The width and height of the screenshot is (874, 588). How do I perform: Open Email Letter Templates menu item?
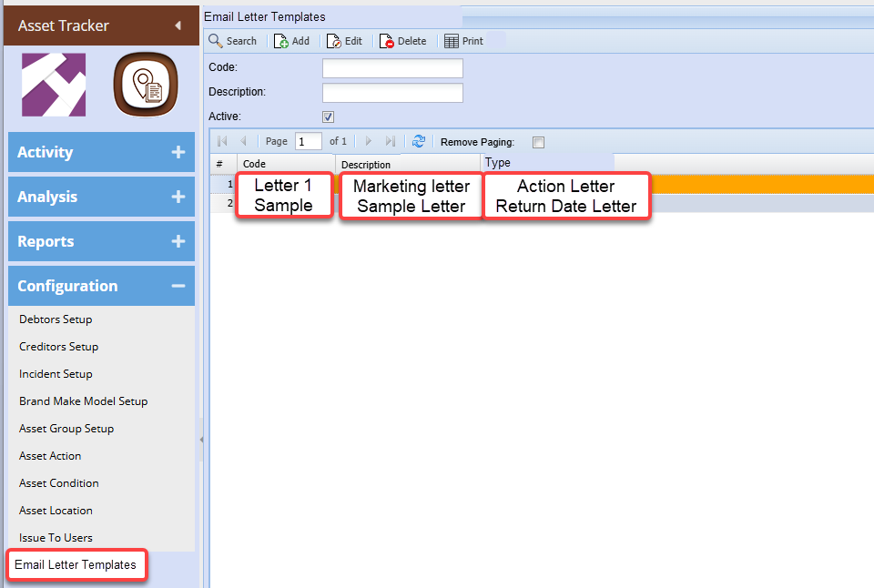[76, 564]
